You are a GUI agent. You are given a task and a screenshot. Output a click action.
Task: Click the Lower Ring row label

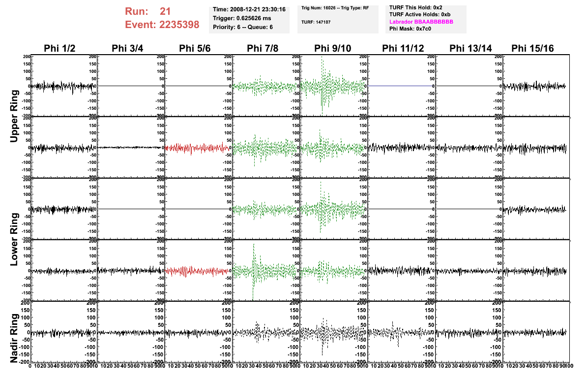(14, 240)
